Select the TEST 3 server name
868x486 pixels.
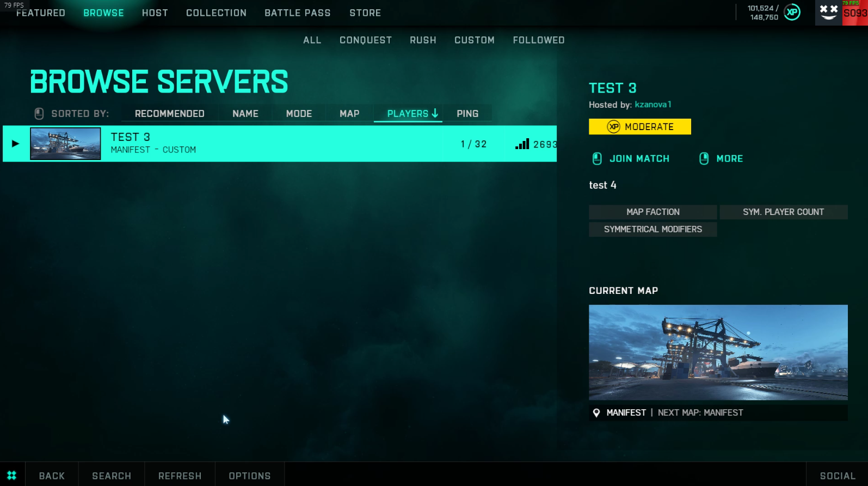[131, 137]
